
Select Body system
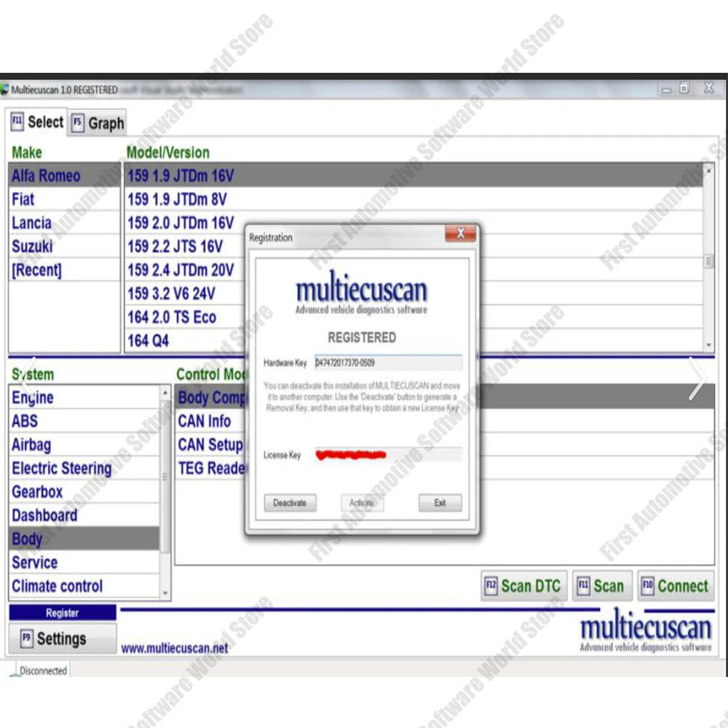(84, 539)
